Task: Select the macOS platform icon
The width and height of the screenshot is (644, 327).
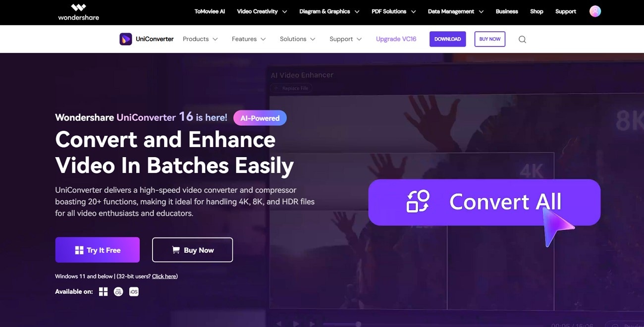Action: tap(118, 292)
